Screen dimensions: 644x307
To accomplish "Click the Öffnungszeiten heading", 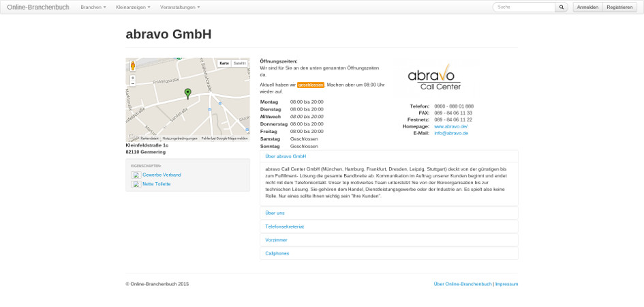I will click(x=279, y=61).
